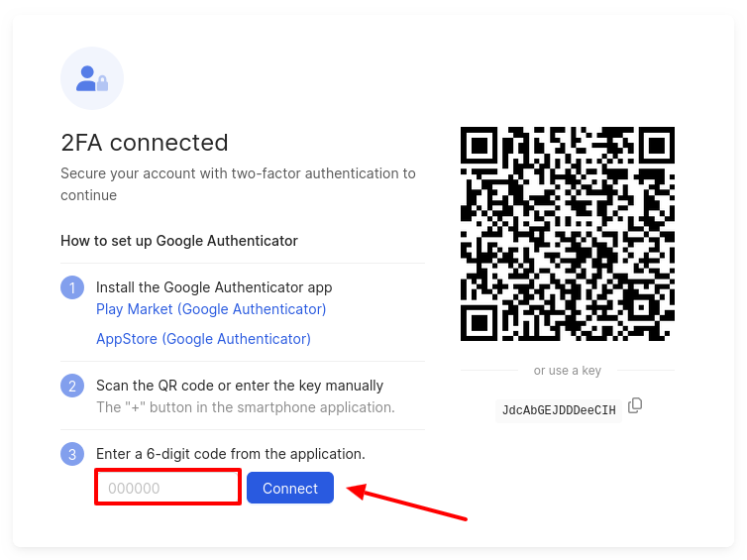Open the Play Market Google Authenticator link

[x=211, y=309]
